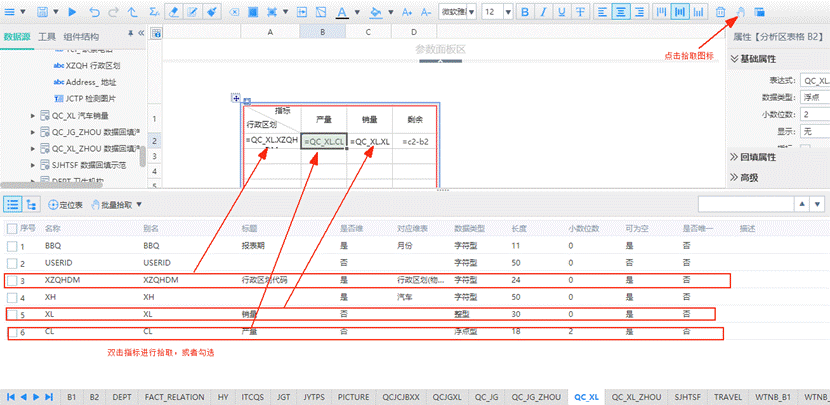Screen dimensions: 830x405
Task: Open the save options dropdown arrow
Action: click(56, 11)
